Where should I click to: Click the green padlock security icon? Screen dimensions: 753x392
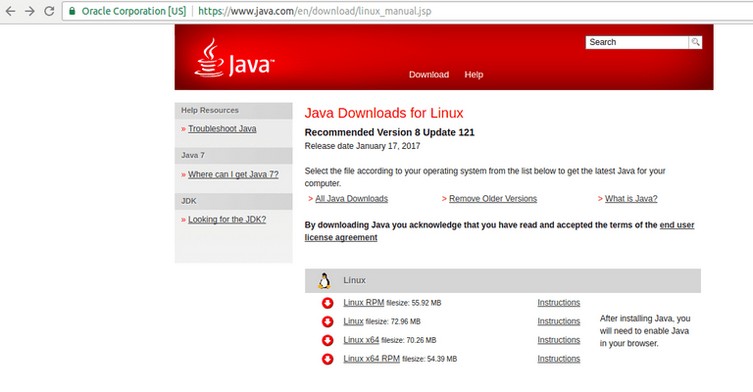point(72,11)
